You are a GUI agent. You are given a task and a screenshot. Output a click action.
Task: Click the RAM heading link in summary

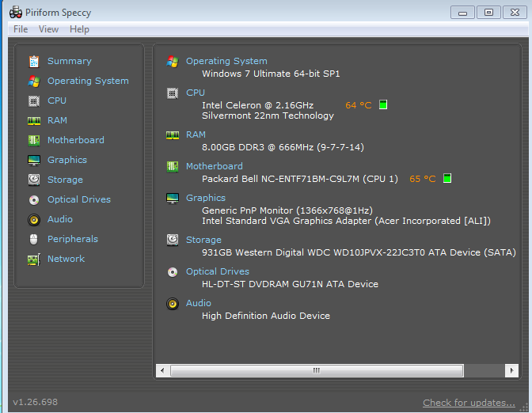196,135
